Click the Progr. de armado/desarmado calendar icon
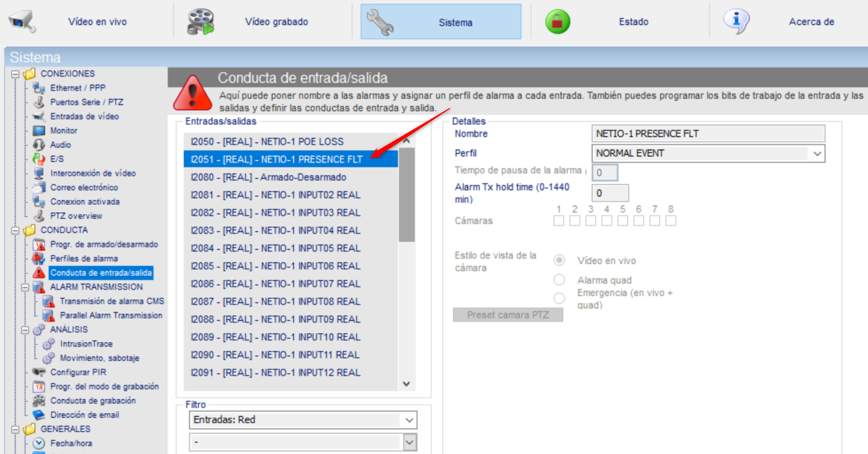 point(39,244)
